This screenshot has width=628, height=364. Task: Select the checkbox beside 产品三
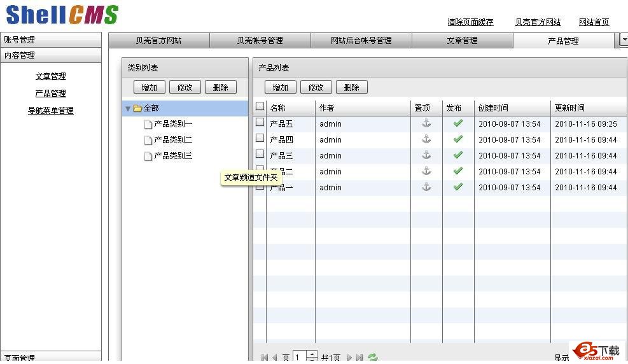coord(260,154)
